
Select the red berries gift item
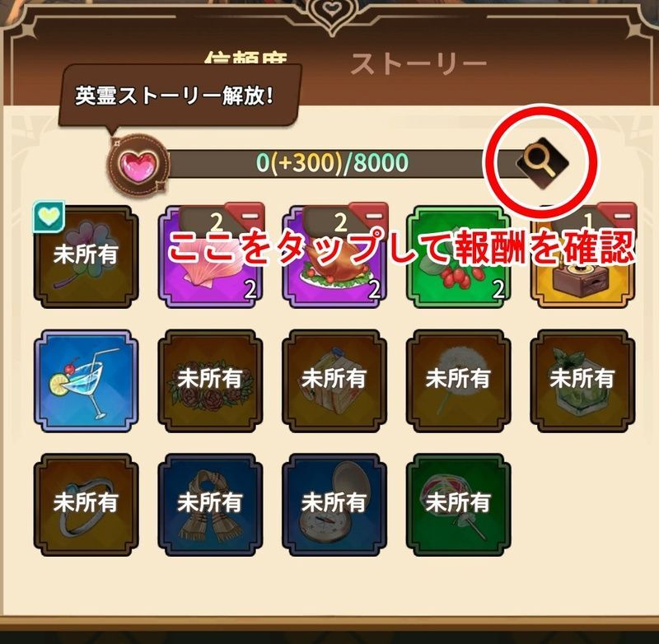[459, 257]
